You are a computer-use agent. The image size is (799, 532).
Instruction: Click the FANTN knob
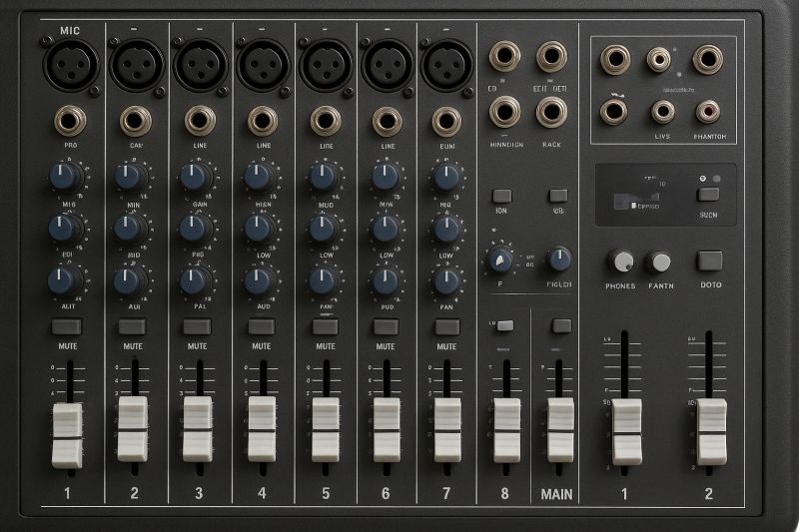pyautogui.click(x=659, y=262)
